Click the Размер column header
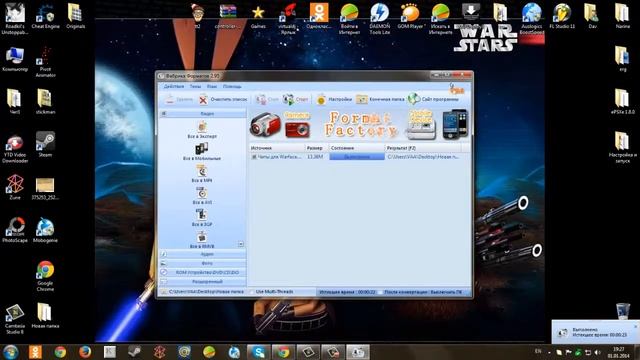This screenshot has width=640, height=360. [x=316, y=148]
